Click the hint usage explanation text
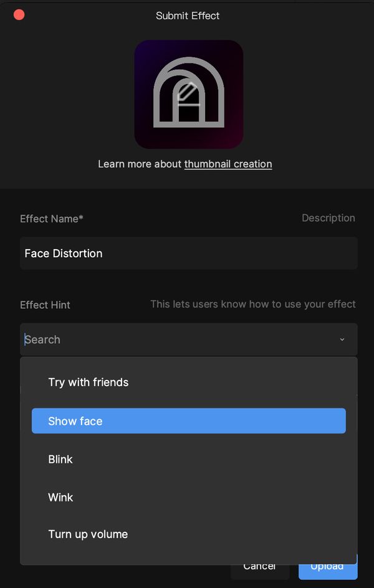The height and width of the screenshot is (588, 374). point(252,304)
